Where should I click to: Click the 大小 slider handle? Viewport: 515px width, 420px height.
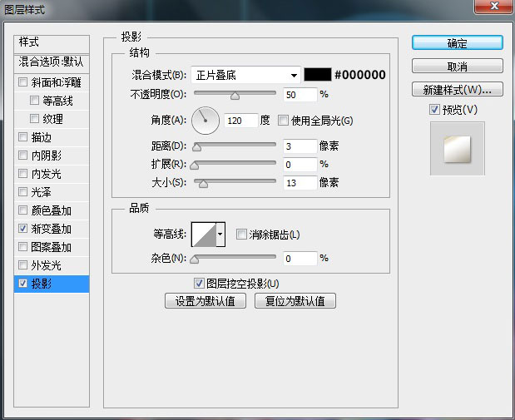[x=203, y=184]
